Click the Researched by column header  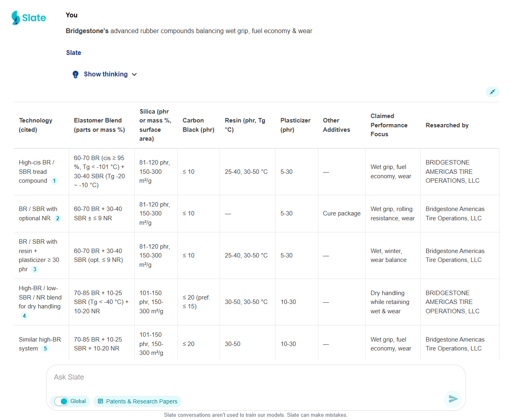(x=447, y=125)
